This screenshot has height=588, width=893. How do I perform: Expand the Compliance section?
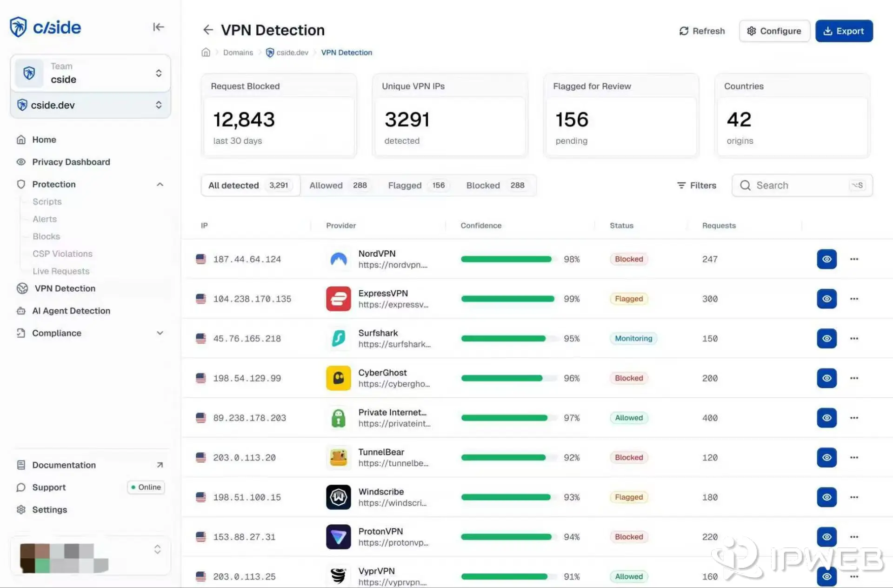(x=160, y=333)
